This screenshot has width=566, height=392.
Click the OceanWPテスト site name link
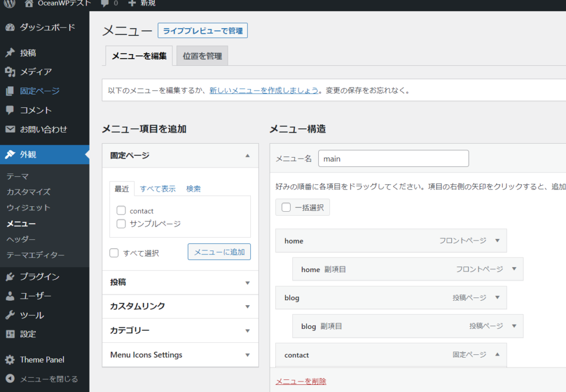[64, 3]
